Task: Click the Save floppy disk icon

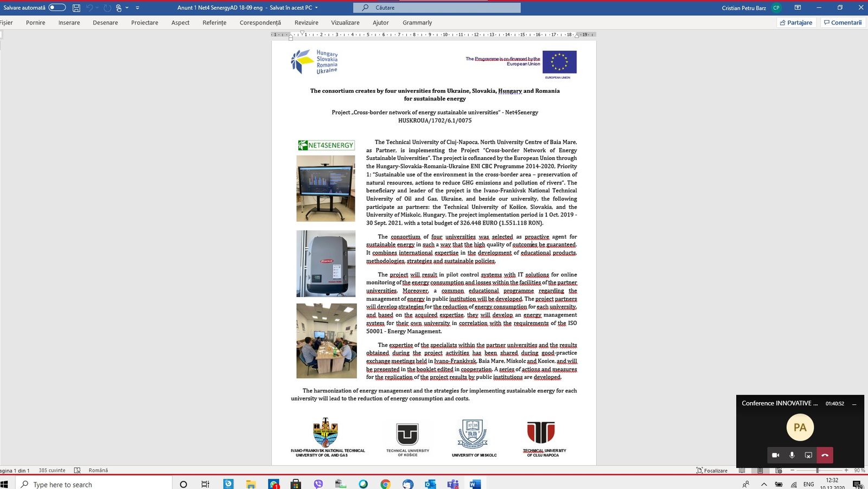Action: (x=76, y=8)
